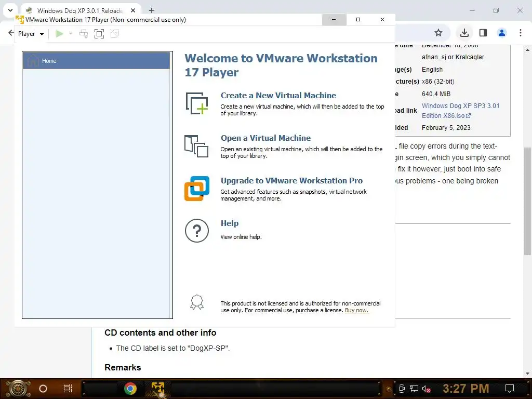Click afnan_sj or Kralcaglar author text

click(x=453, y=57)
